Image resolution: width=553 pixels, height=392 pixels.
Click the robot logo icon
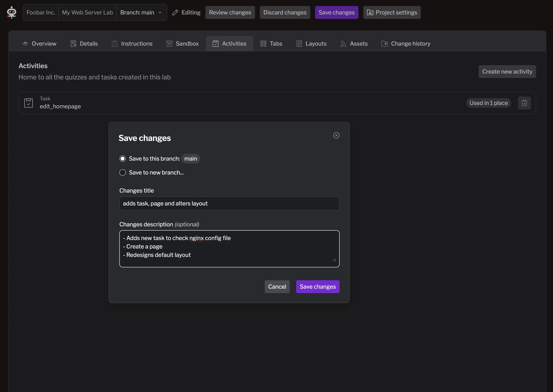(12, 12)
